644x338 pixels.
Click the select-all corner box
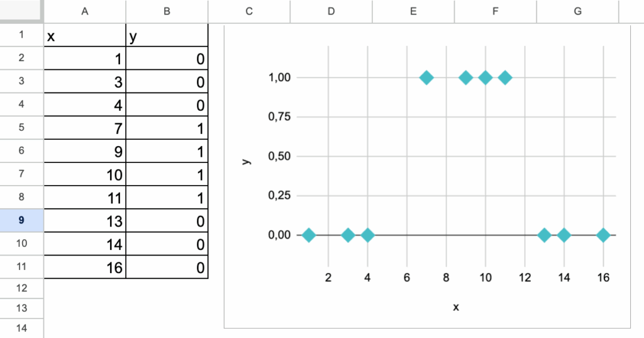pos(21,11)
